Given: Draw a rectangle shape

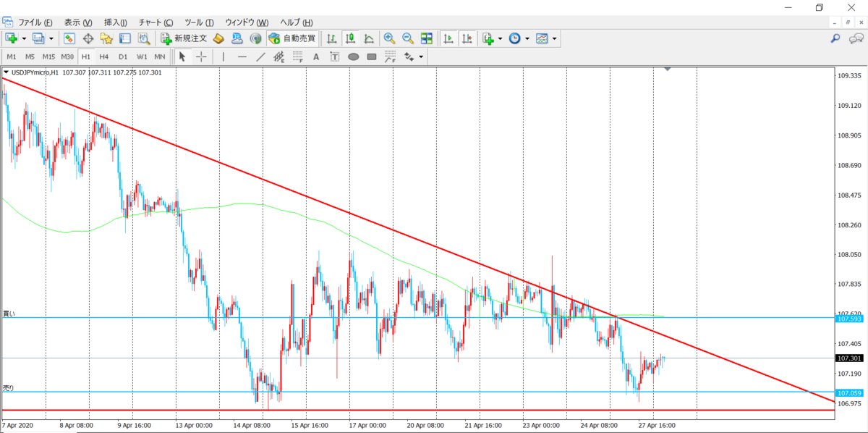Looking at the screenshot, I should click(x=372, y=56).
